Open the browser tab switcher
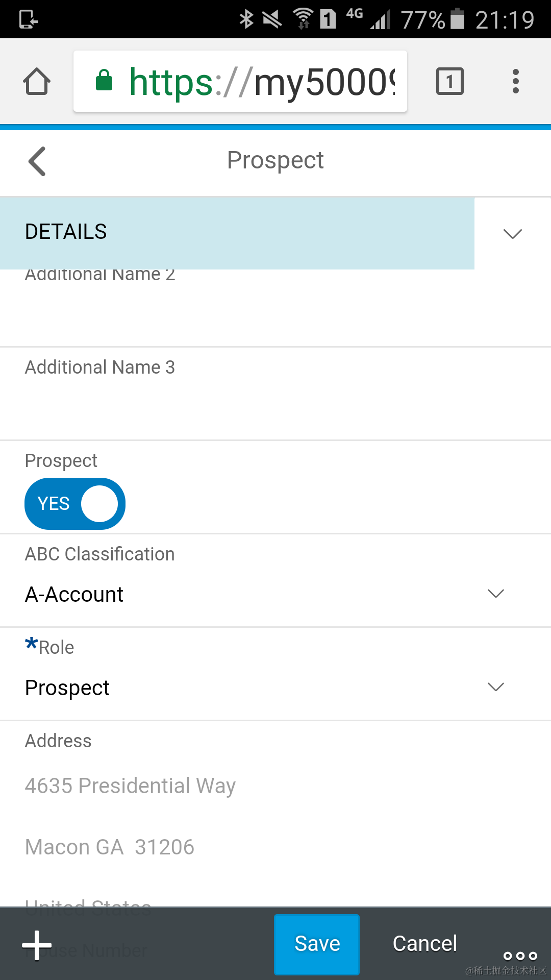Screen dimensions: 551x980 [x=449, y=81]
